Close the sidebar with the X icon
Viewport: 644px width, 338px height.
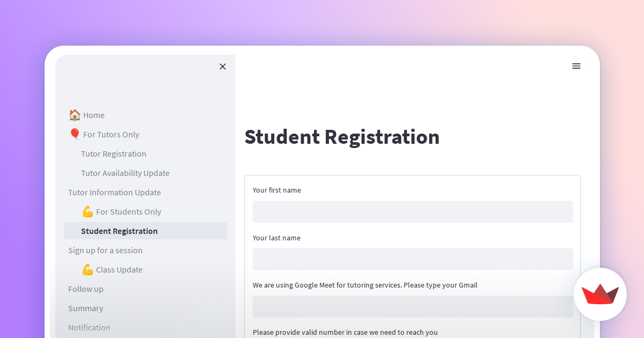coord(223,67)
